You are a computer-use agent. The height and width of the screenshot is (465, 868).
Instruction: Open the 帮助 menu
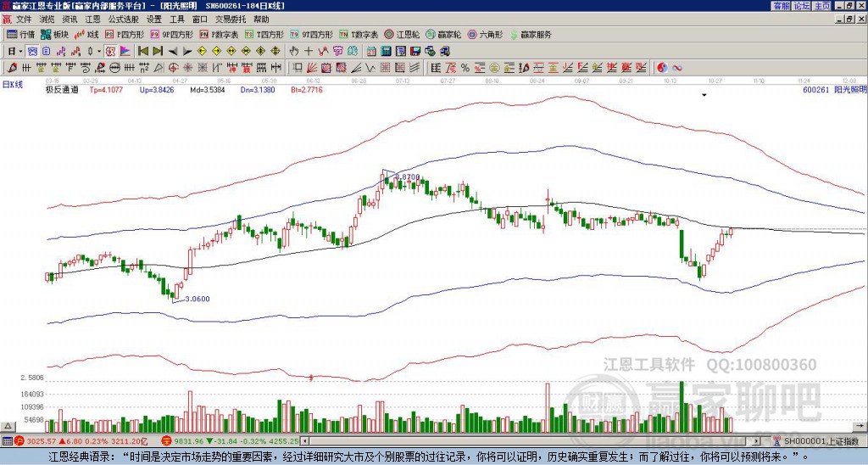[261, 20]
